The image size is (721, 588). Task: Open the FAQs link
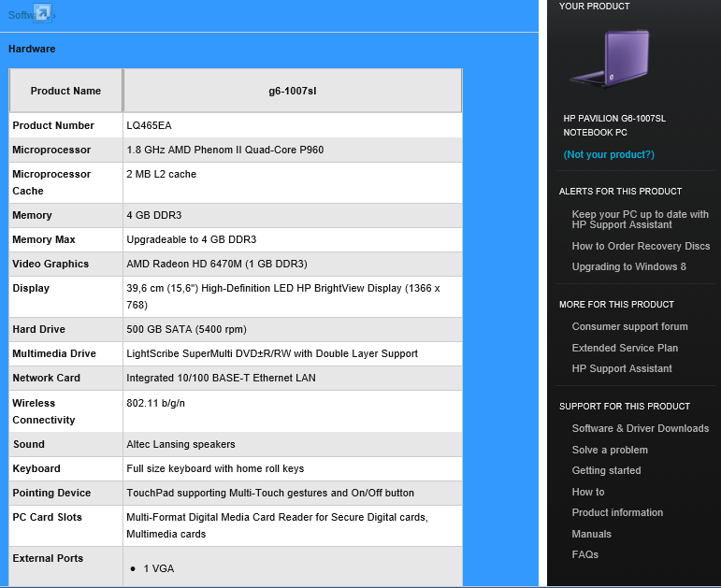584,554
